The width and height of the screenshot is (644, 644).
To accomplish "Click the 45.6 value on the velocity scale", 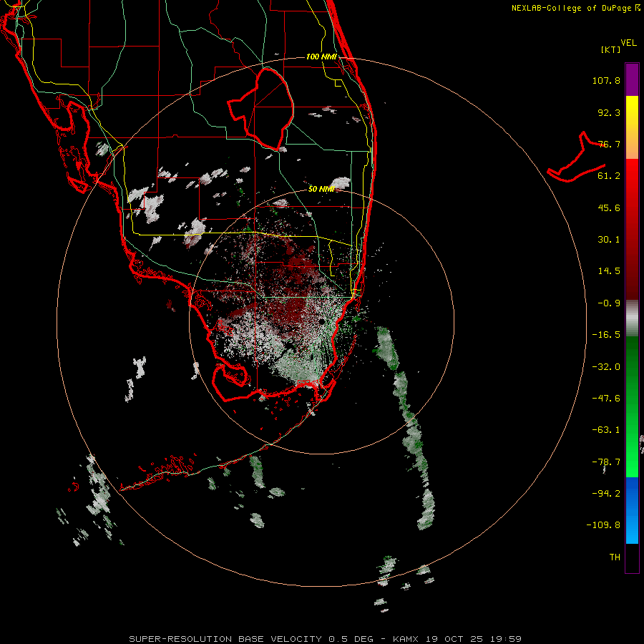I will click(x=609, y=208).
